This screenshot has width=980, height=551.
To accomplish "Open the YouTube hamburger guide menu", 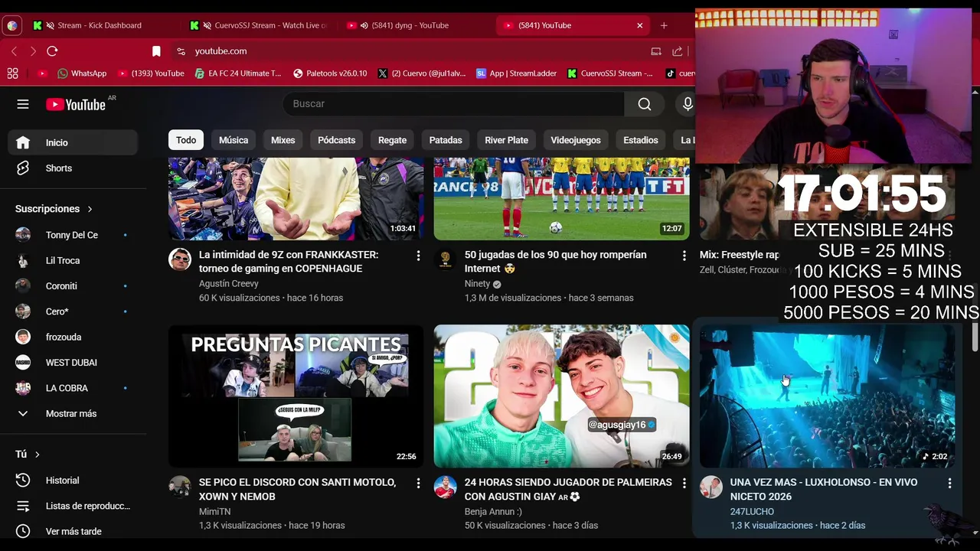I will (23, 104).
